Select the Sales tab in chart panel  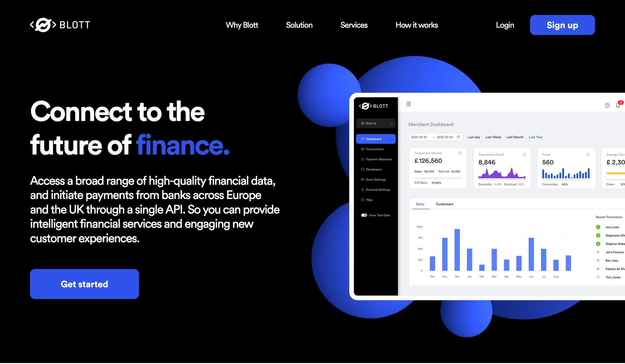[419, 204]
